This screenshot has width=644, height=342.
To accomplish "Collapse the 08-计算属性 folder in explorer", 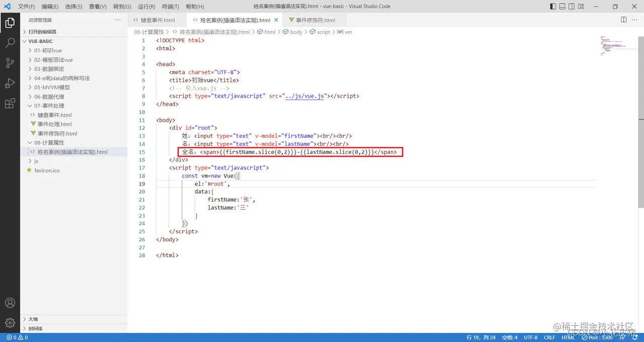I will pyautogui.click(x=74, y=143).
